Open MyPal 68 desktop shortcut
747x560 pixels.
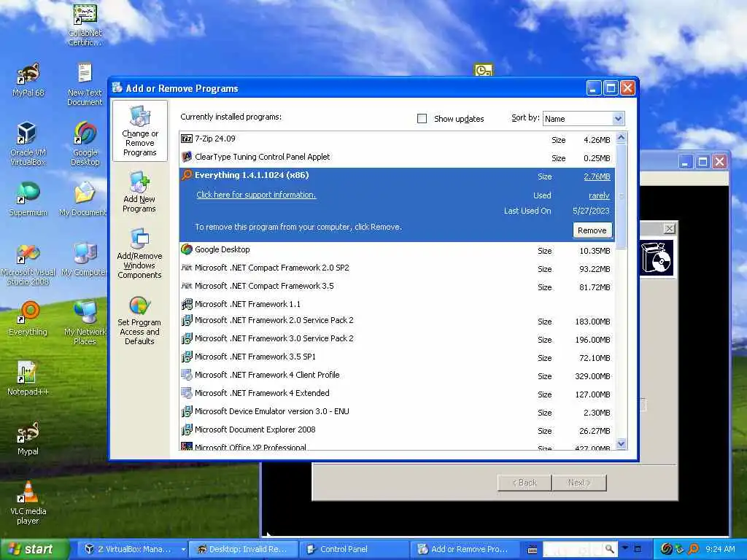click(x=28, y=80)
